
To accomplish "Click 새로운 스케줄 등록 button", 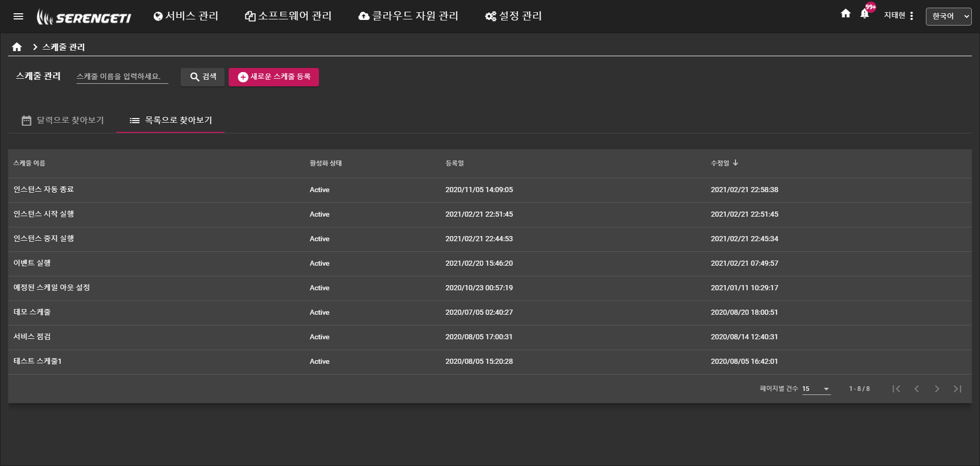I will pyautogui.click(x=274, y=77).
